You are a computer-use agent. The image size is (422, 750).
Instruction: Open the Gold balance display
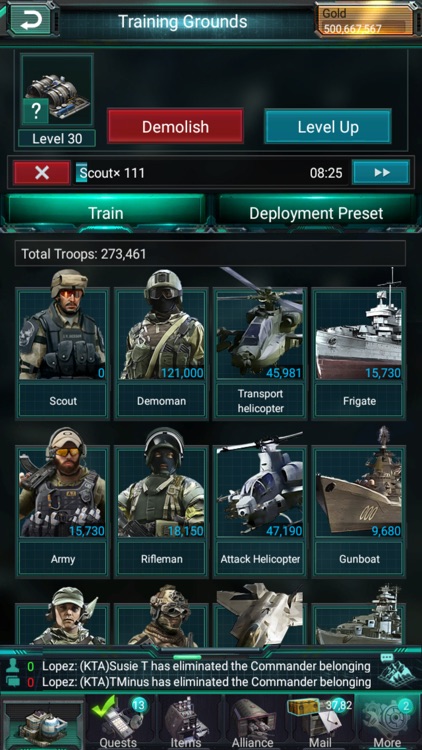(x=366, y=21)
